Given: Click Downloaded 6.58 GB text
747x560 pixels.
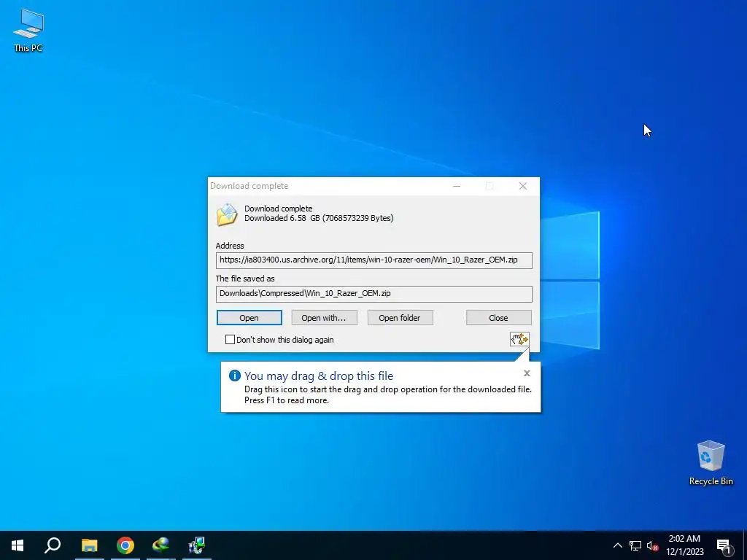Looking at the screenshot, I should pos(319,218).
